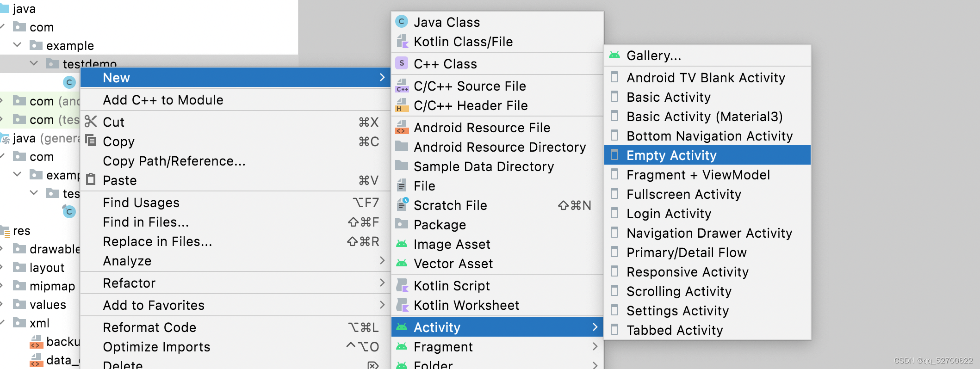980x369 pixels.
Task: Click the C/C++ Source File icon
Action: (403, 86)
